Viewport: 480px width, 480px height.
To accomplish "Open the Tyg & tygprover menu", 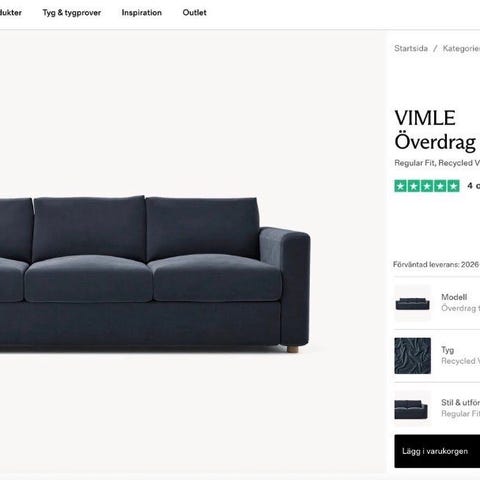I will 72,13.
